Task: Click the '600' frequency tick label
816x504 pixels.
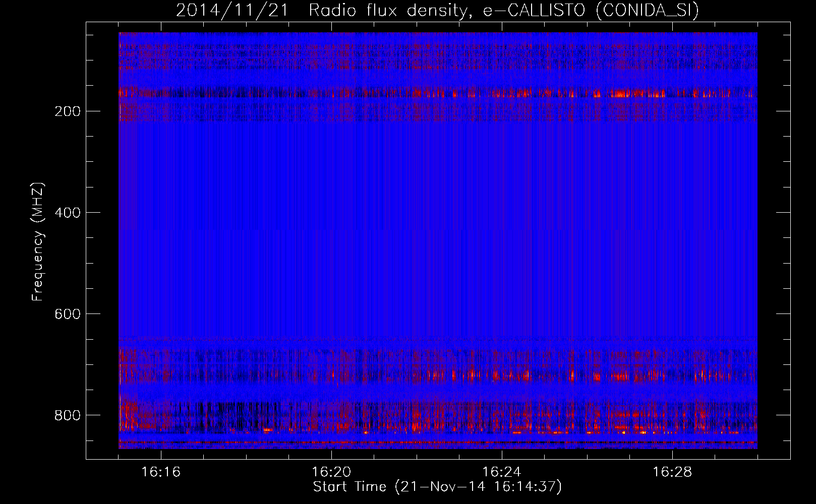Action: [x=67, y=314]
